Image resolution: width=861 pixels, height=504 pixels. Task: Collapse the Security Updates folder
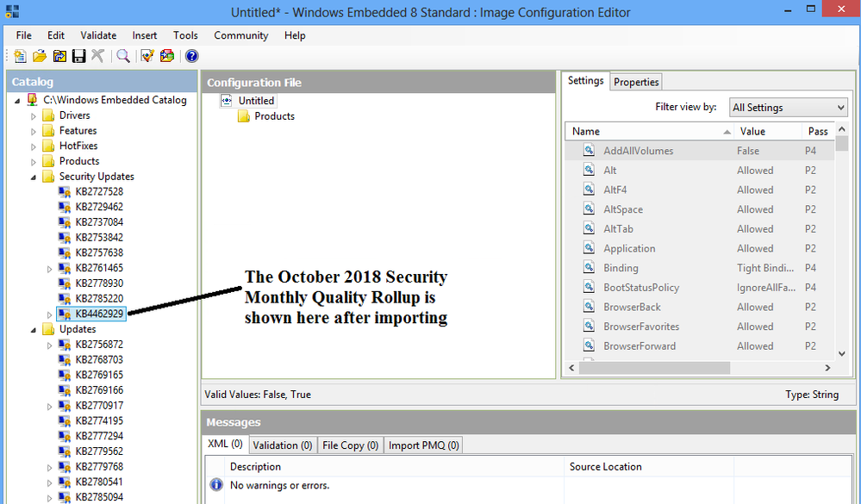34,177
